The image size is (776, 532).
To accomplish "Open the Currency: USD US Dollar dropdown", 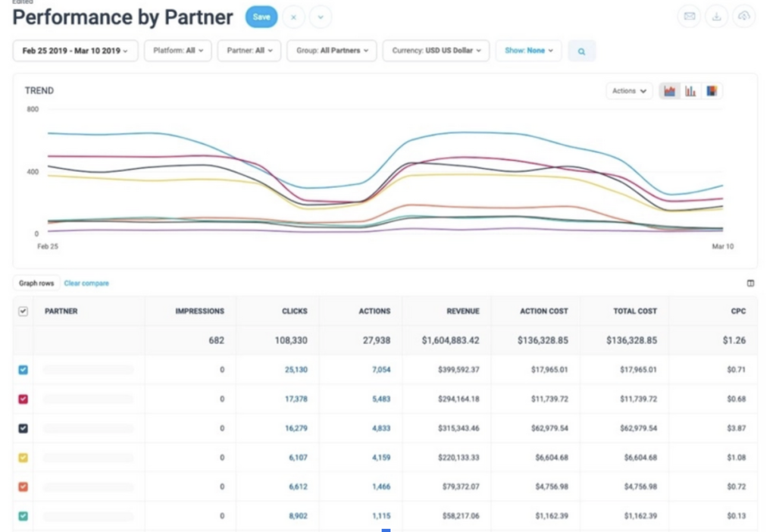I will tap(436, 51).
